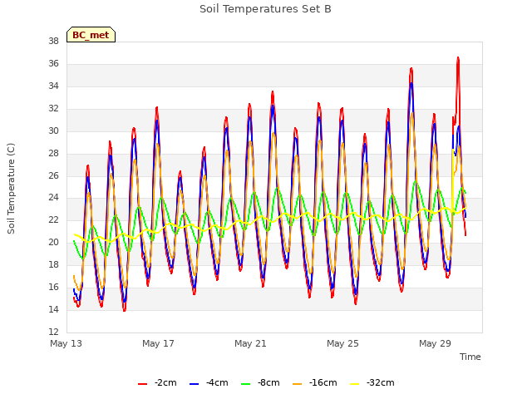Image resolution: width=532 pixels, height=399 pixels.
Task: Click the May 13 x-axis tick label
Action: click(66, 343)
